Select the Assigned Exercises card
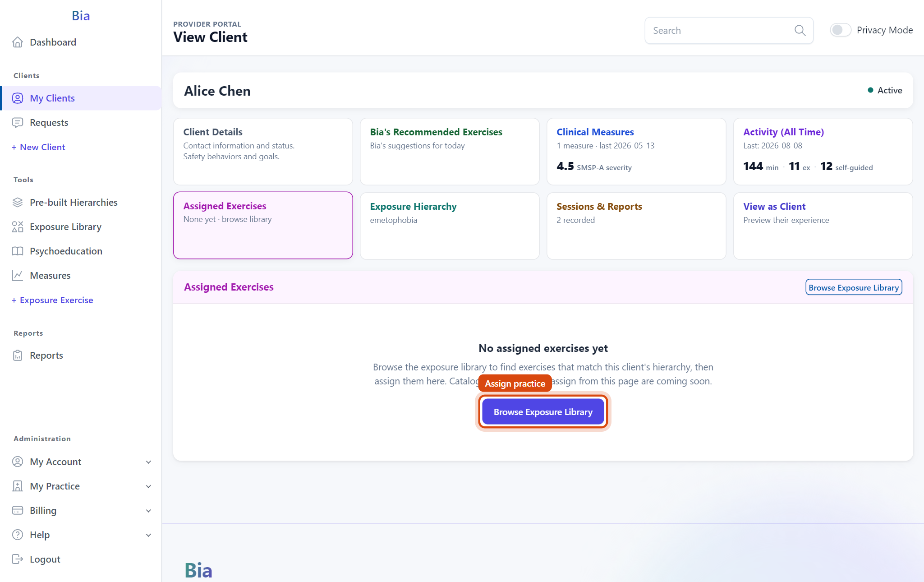924x582 pixels. 263,225
